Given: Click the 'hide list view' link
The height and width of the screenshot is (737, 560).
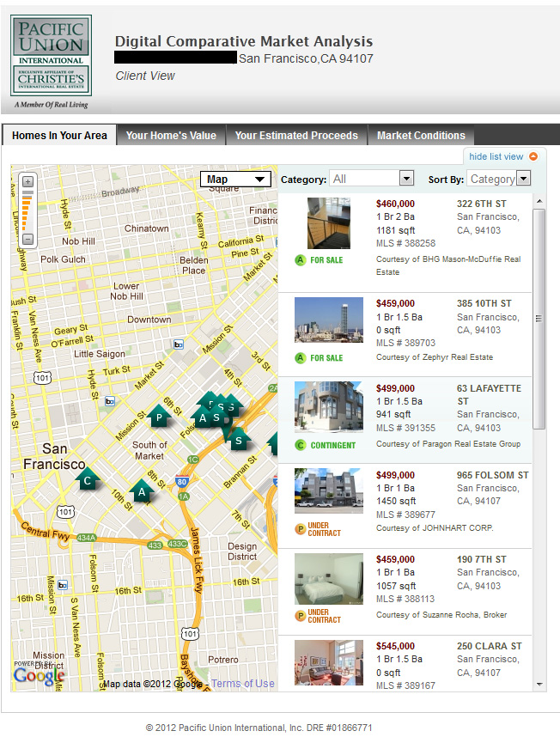Looking at the screenshot, I should click(496, 156).
